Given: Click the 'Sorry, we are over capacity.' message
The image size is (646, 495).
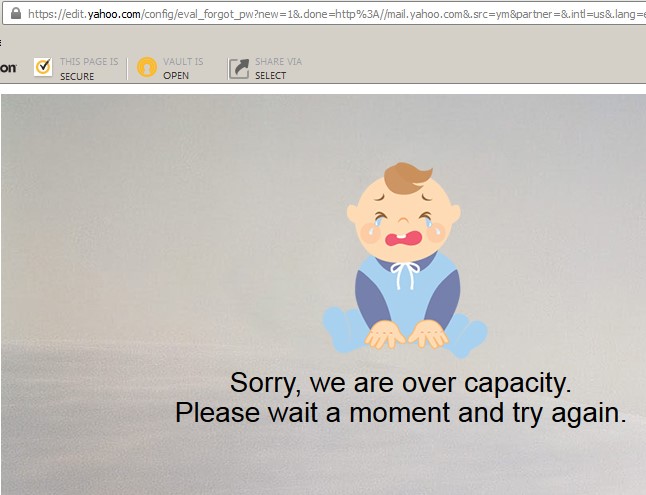Looking at the screenshot, I should pyautogui.click(x=400, y=383).
